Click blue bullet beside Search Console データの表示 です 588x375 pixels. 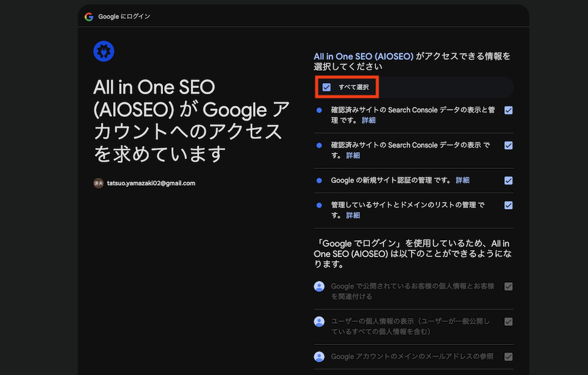click(319, 146)
